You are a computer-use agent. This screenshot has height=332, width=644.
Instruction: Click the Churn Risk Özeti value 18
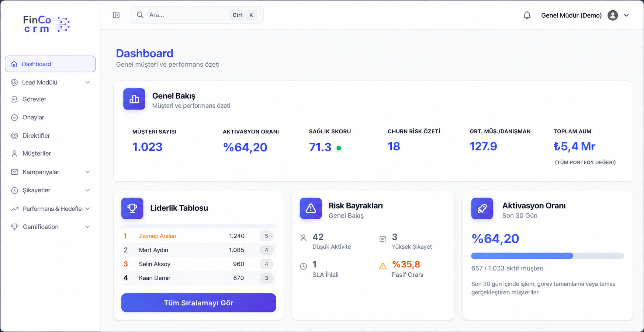[x=394, y=147]
